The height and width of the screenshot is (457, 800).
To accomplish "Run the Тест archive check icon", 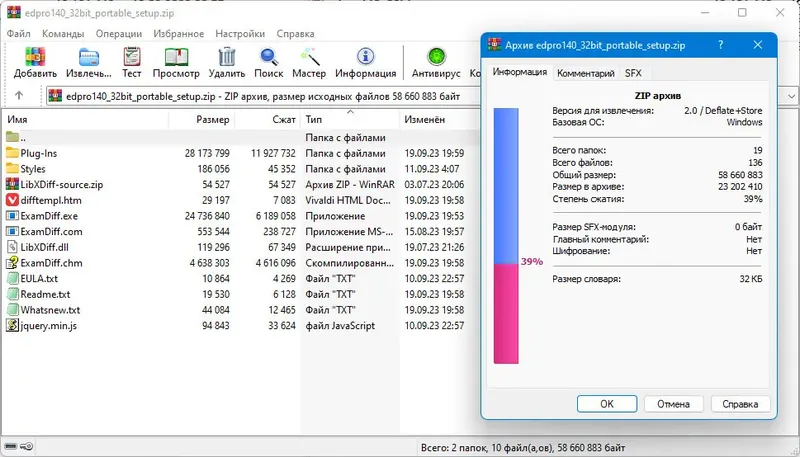I will 132,57.
